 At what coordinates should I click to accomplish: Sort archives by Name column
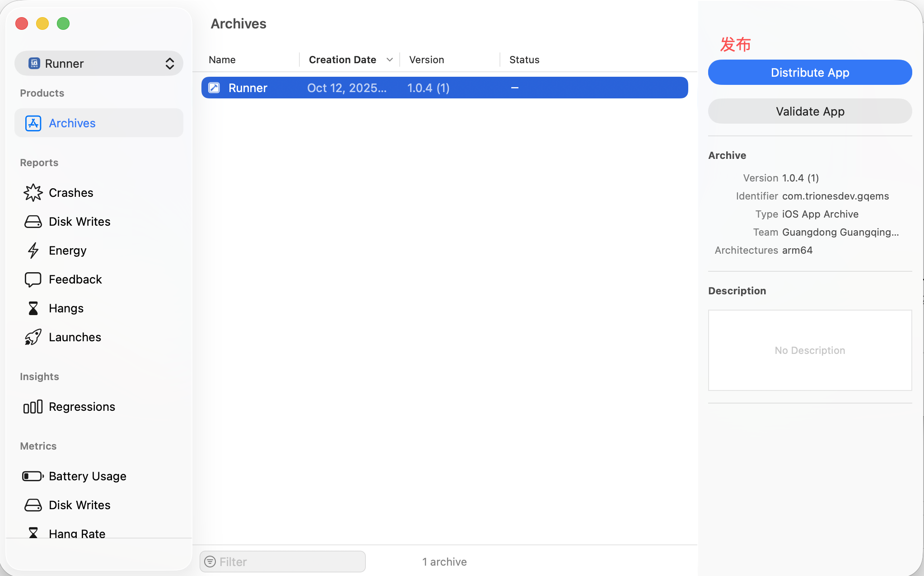222,60
